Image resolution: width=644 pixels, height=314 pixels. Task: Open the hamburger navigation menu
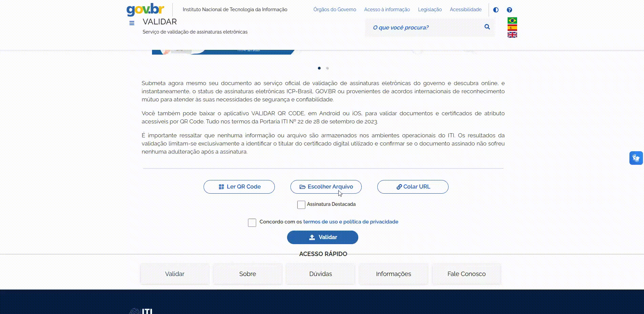pos(132,23)
